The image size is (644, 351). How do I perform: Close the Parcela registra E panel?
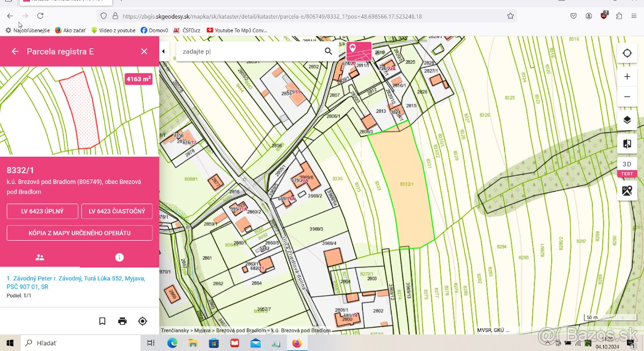(x=144, y=52)
